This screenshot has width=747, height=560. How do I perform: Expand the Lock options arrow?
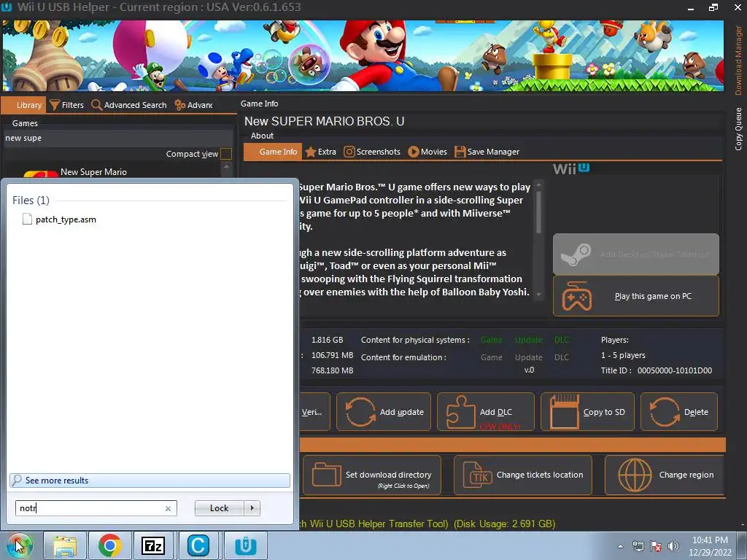click(252, 508)
